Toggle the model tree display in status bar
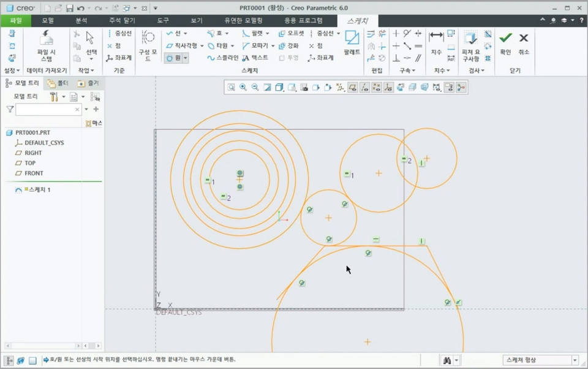588x369 pixels. (9, 360)
